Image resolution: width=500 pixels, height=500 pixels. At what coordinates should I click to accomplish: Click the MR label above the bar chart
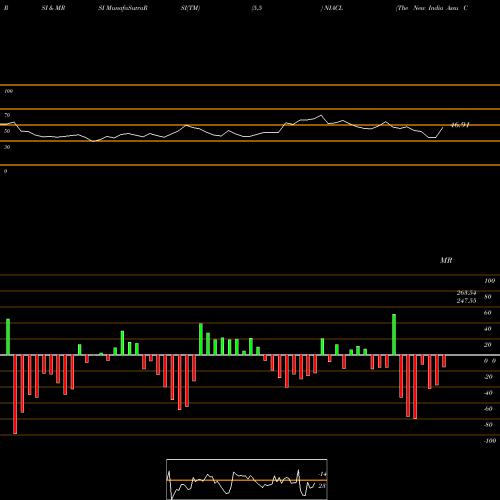[x=446, y=260]
